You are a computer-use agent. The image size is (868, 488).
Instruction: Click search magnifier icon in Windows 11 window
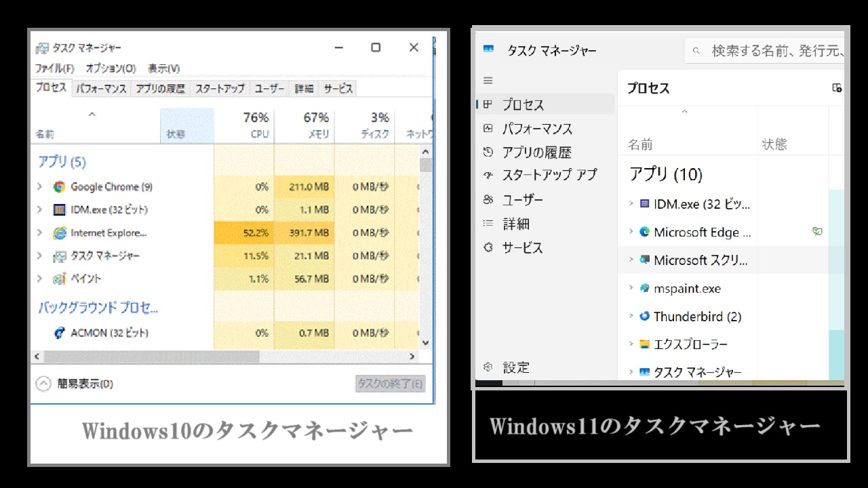(x=696, y=50)
